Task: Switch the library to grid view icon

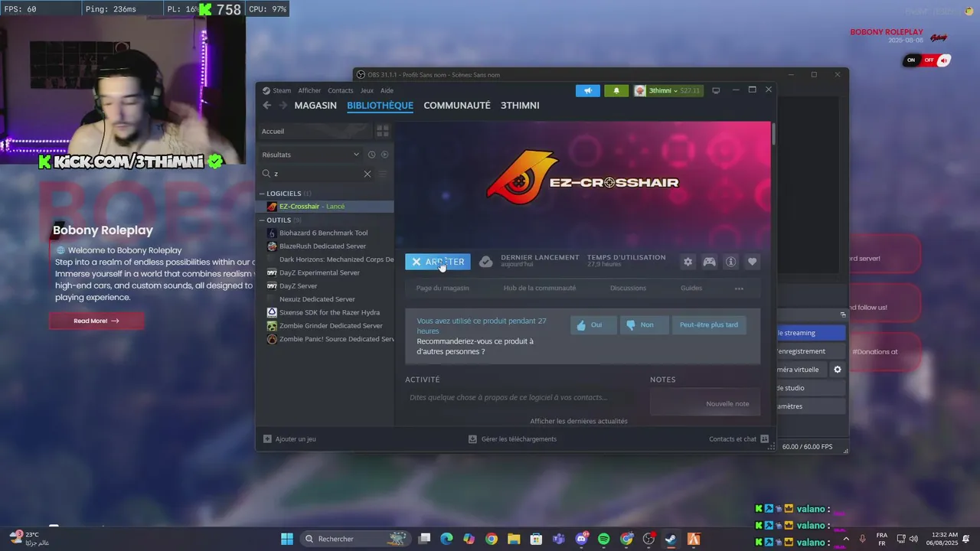Action: pyautogui.click(x=383, y=131)
